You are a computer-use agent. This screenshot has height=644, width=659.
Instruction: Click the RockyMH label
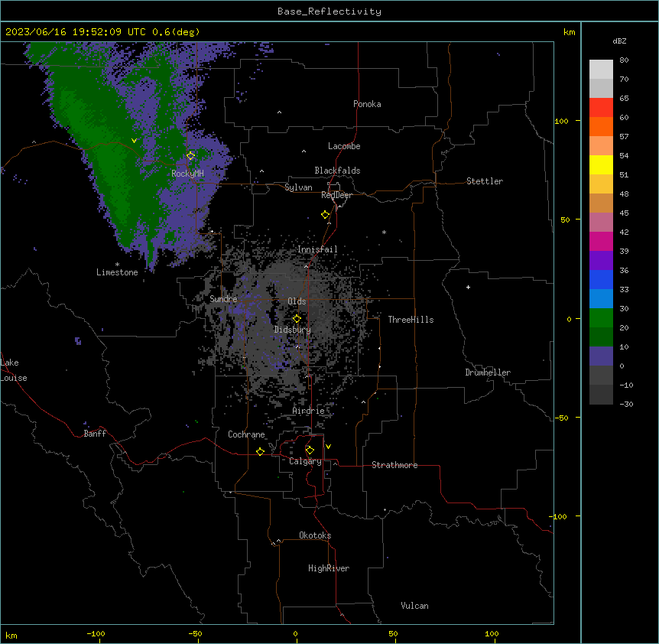click(187, 173)
